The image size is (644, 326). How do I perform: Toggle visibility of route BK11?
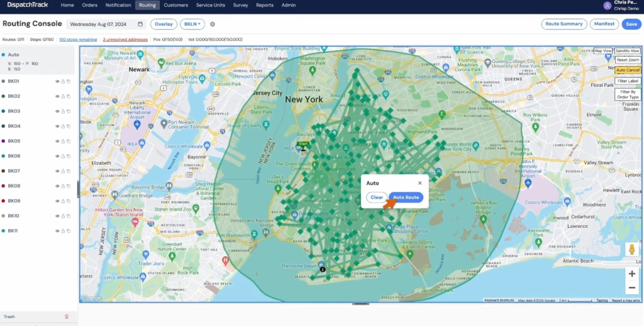57,231
